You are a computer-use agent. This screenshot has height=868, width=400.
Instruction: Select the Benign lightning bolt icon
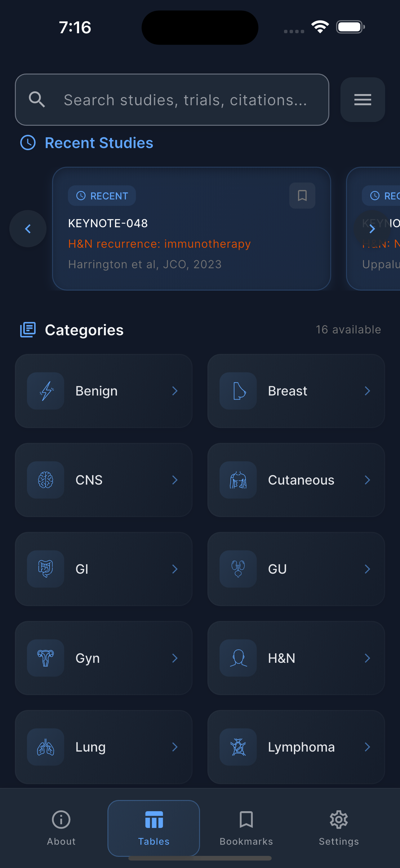point(45,391)
